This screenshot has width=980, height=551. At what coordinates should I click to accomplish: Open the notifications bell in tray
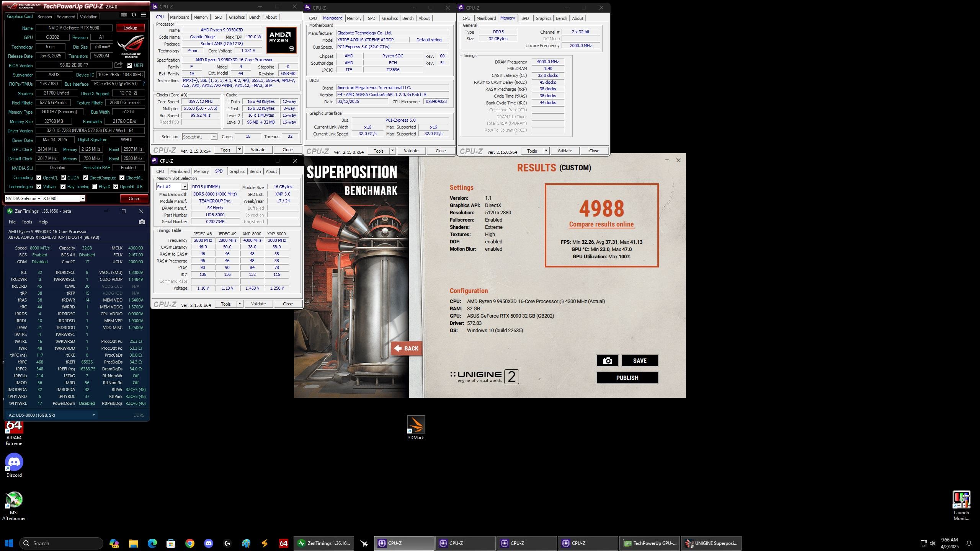click(969, 543)
